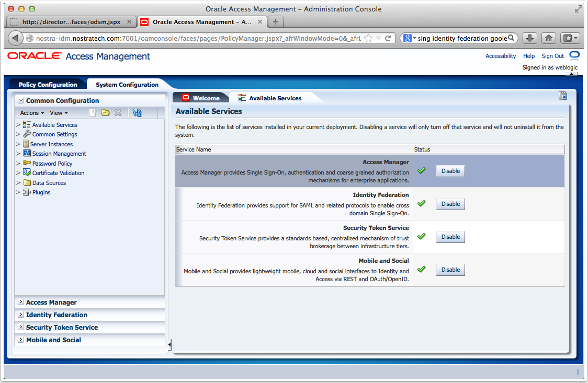This screenshot has width=588, height=383.
Task: Click the detach icon above the Available Services page
Action: [x=563, y=96]
